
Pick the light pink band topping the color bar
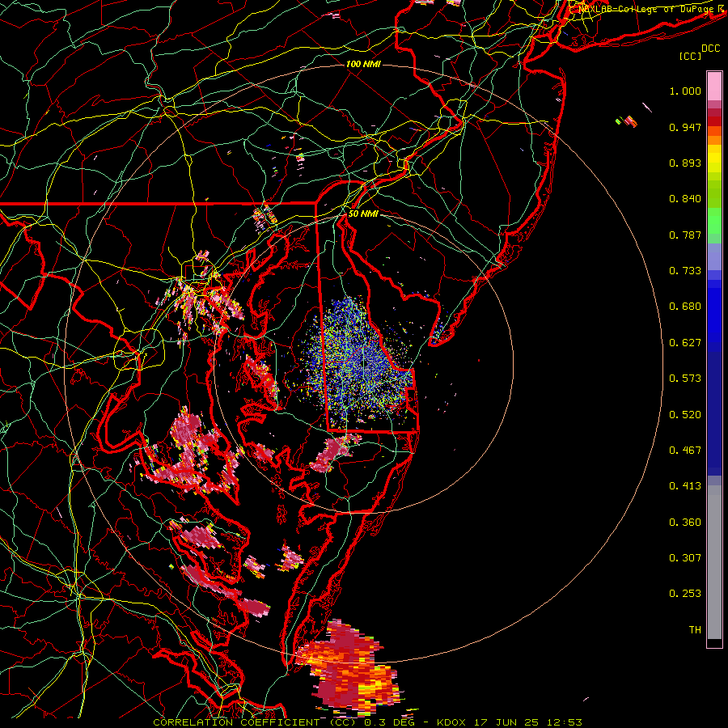(714, 86)
